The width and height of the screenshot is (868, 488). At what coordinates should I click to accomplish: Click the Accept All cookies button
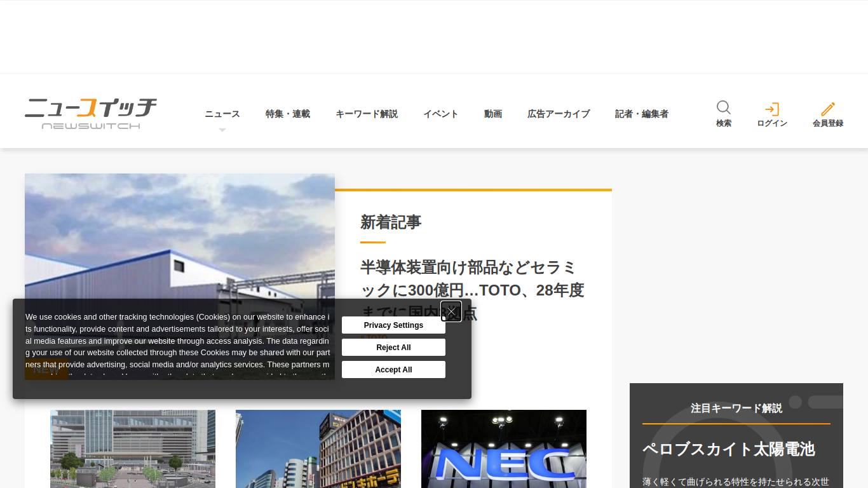[393, 370]
